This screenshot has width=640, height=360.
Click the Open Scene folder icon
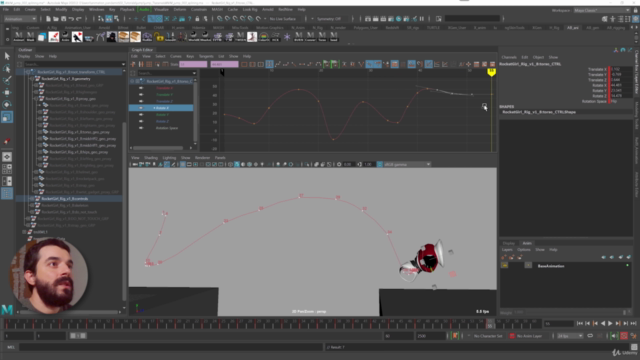click(x=56, y=19)
